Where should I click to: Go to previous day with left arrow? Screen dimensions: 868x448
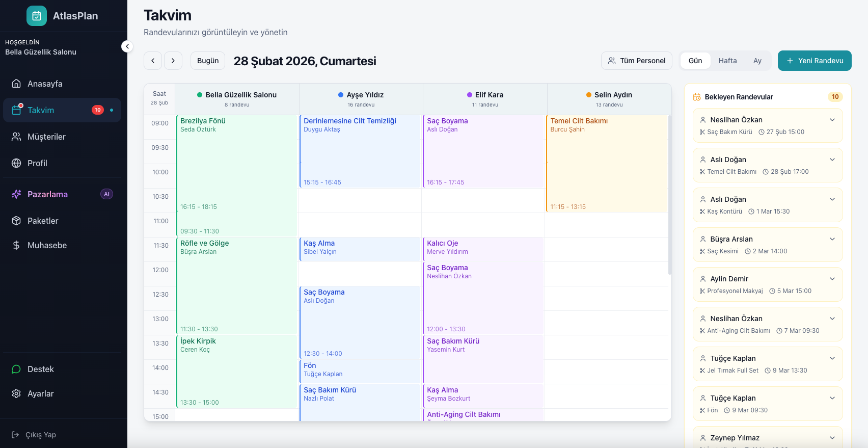(x=153, y=61)
